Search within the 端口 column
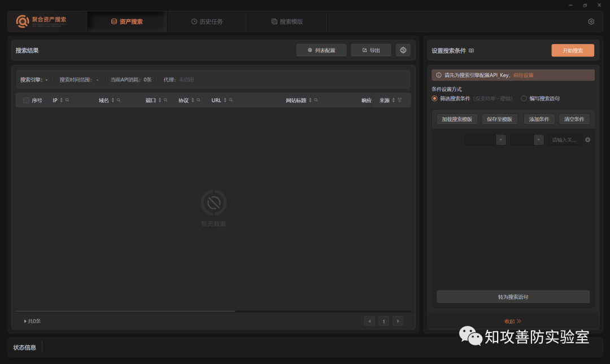The height and width of the screenshot is (364, 610). 165,100
